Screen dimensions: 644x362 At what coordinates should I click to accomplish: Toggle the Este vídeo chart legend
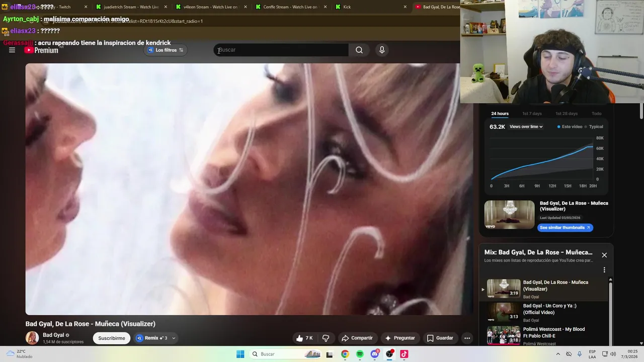pos(570,127)
